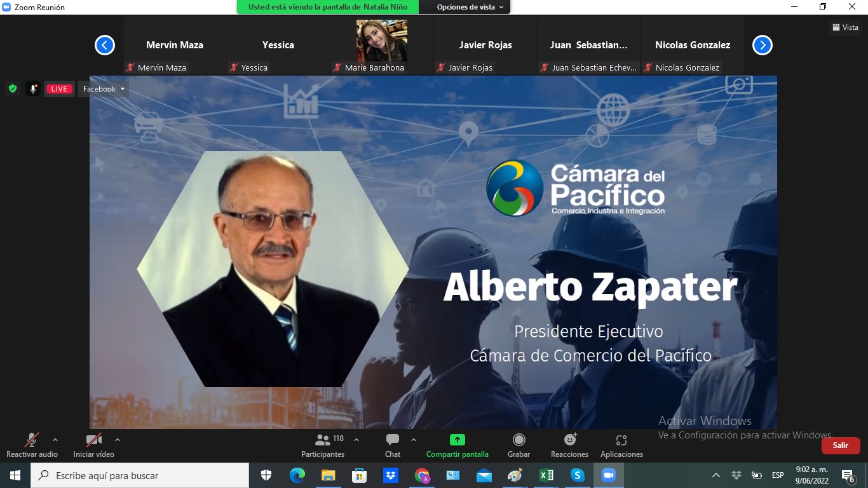Click the Zoom icon in the taskbar
Viewport: 868px width, 488px height.
tap(609, 475)
